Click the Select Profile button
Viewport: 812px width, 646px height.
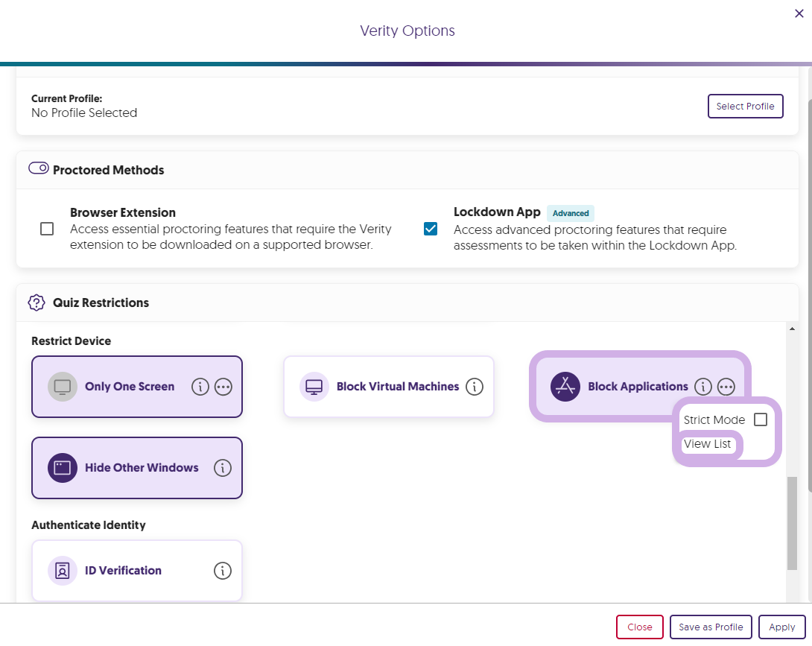point(745,107)
